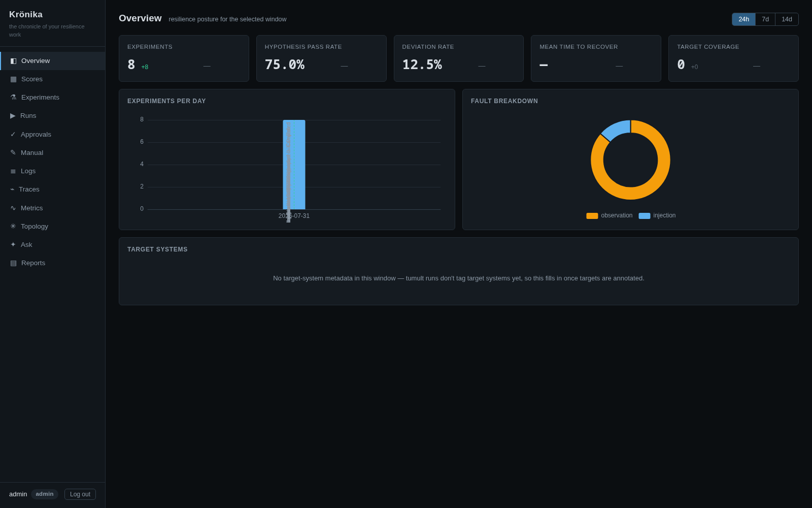This screenshot has height=508, width=812.
Task: Click the Deviation Rate card label
Action: [428, 47]
